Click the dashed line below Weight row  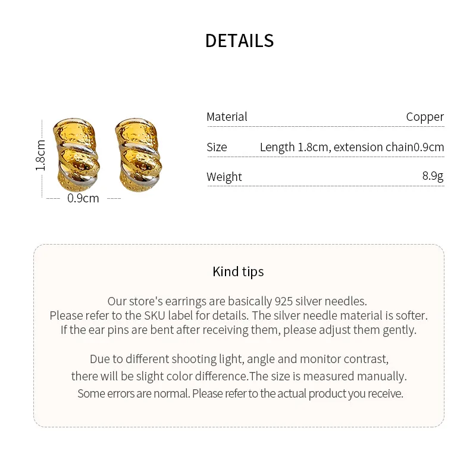[325, 186]
